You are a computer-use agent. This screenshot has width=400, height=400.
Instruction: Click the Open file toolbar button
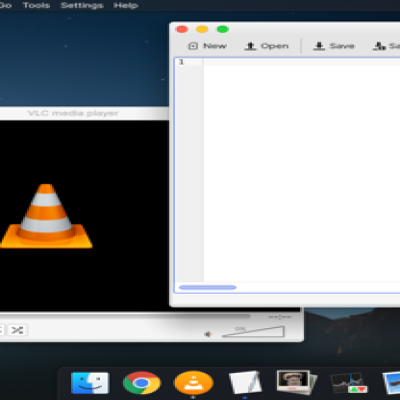(x=266, y=46)
